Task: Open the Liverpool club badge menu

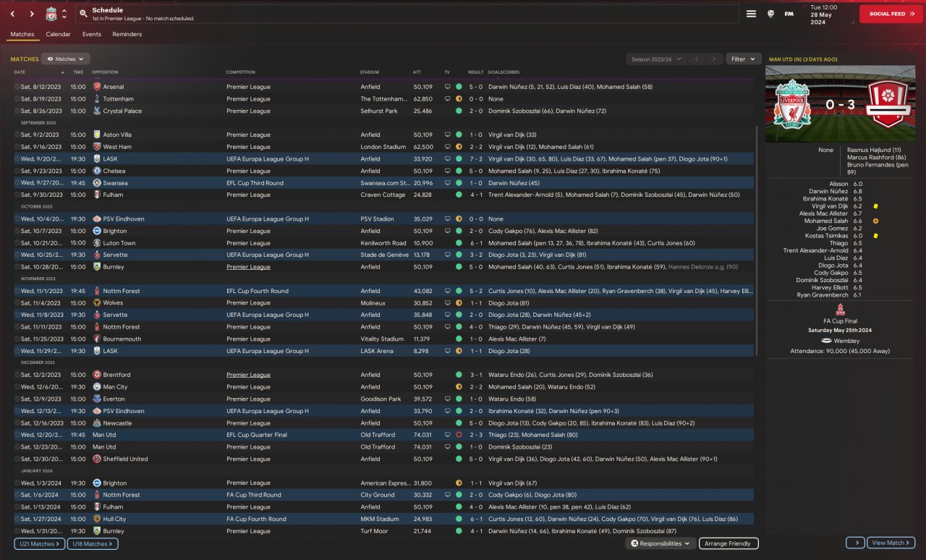Action: coord(51,14)
